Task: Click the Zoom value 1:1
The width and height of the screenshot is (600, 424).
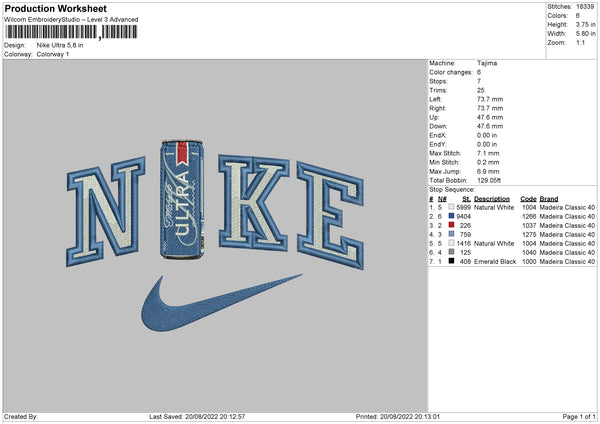Action: click(x=580, y=42)
